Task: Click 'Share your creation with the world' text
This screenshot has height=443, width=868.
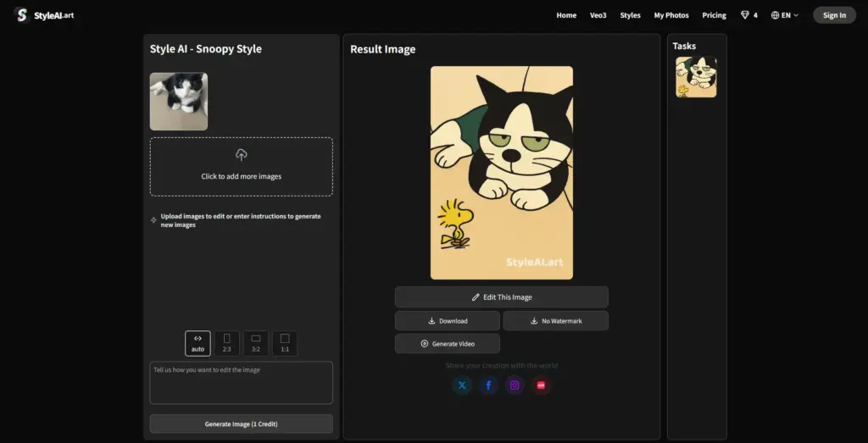Action: click(502, 366)
